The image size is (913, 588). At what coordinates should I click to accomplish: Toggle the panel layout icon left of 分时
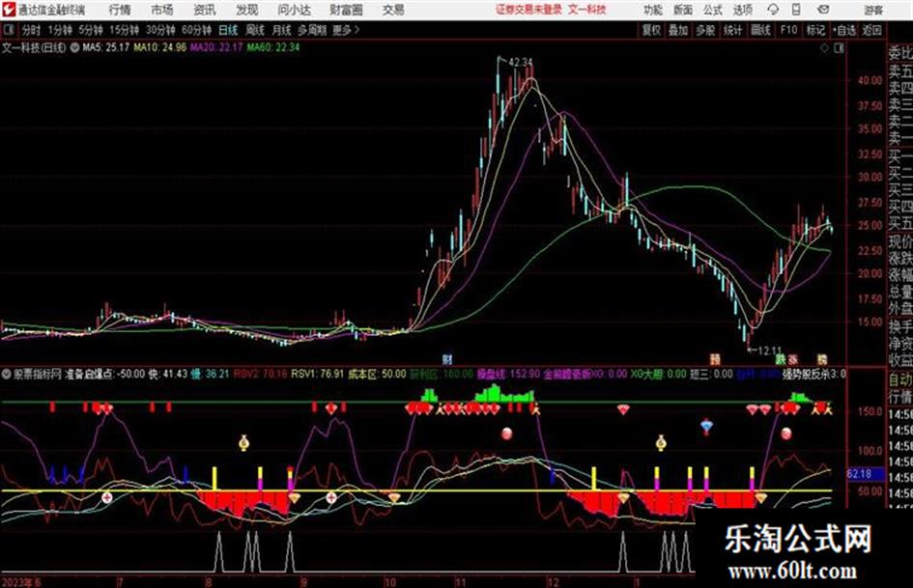click(8, 30)
